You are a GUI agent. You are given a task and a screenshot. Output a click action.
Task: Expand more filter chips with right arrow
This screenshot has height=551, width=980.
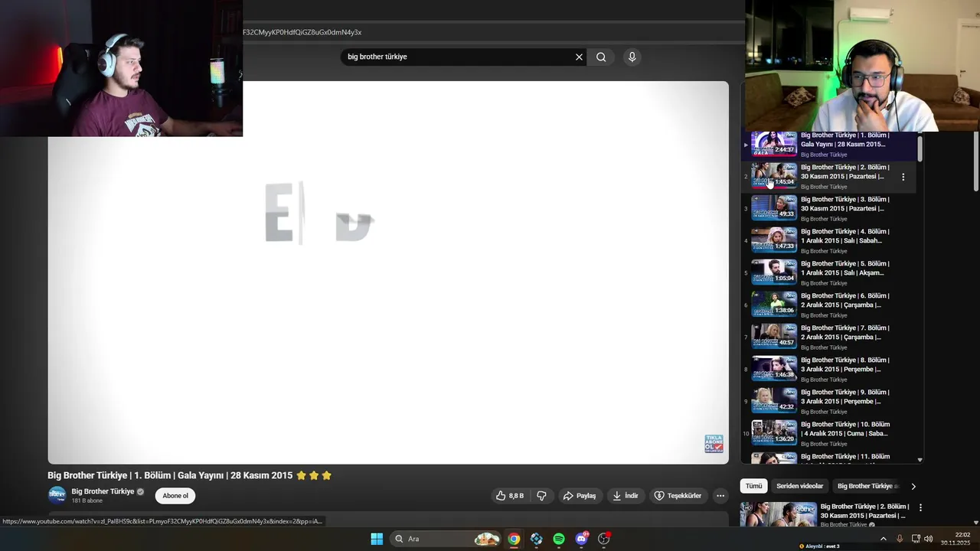pos(913,486)
